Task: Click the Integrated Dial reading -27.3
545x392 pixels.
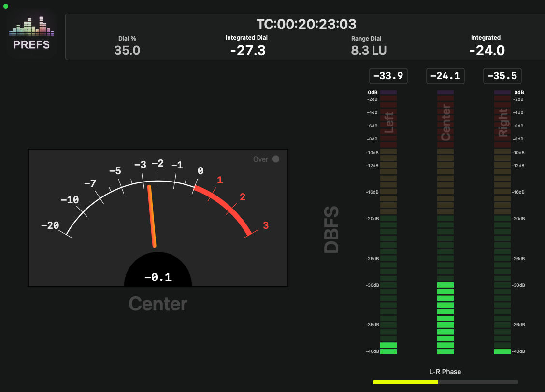Action: pyautogui.click(x=247, y=50)
